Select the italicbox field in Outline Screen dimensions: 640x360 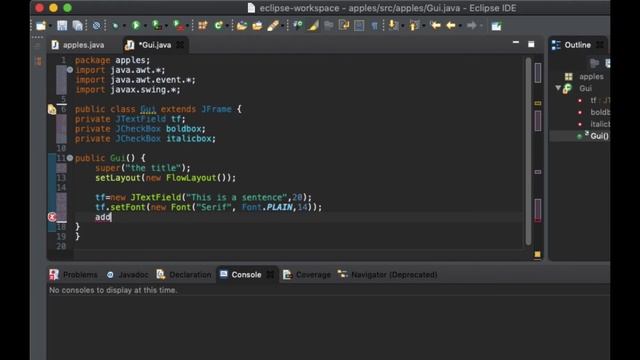point(593,124)
